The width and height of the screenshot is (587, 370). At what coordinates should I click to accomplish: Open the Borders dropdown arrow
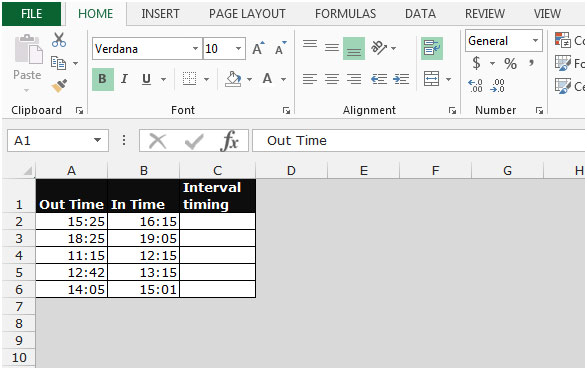(206, 79)
